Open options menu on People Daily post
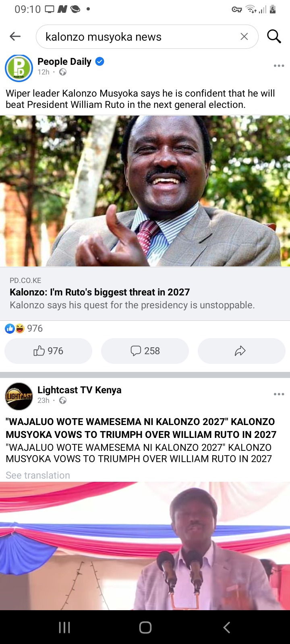The image size is (290, 644). 279,66
